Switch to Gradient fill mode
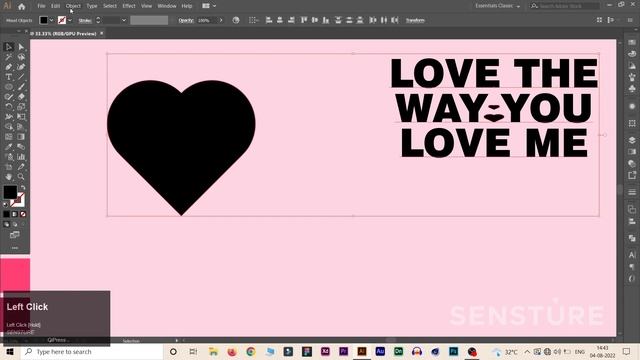This screenshot has width=640, height=360. coord(15,214)
